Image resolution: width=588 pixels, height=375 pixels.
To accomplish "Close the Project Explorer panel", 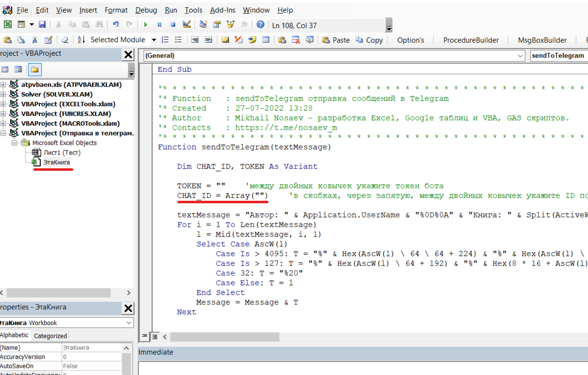I will click(x=127, y=54).
